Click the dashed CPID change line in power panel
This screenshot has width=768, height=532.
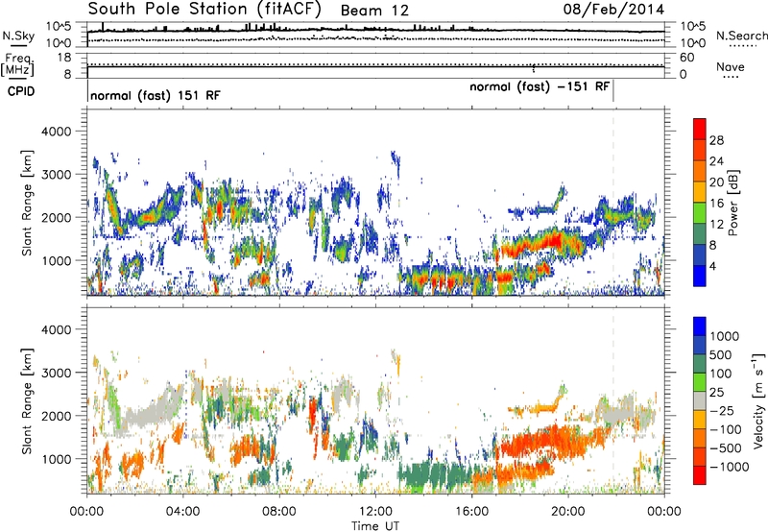(x=612, y=203)
